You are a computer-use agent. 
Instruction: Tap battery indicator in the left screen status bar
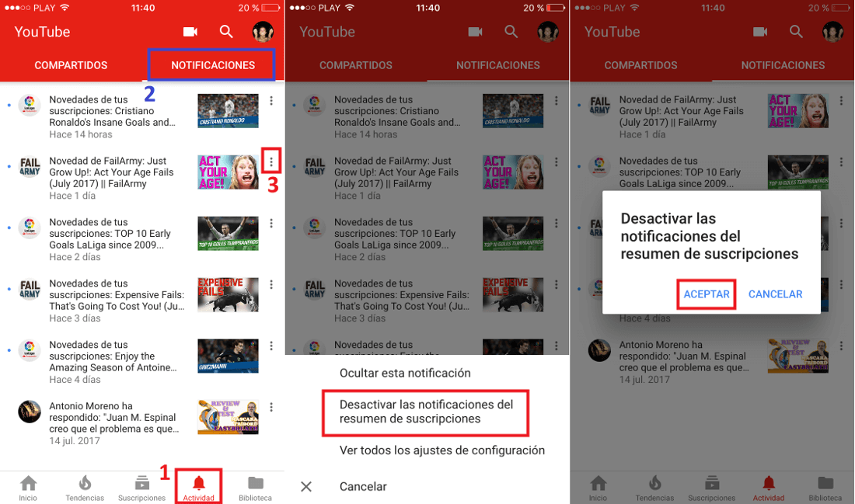271,8
